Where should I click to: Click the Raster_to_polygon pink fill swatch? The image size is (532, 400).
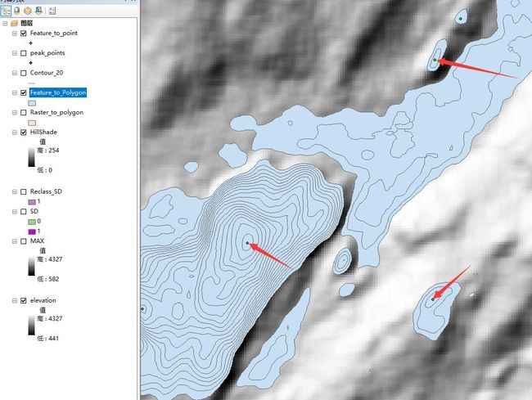tap(32, 123)
